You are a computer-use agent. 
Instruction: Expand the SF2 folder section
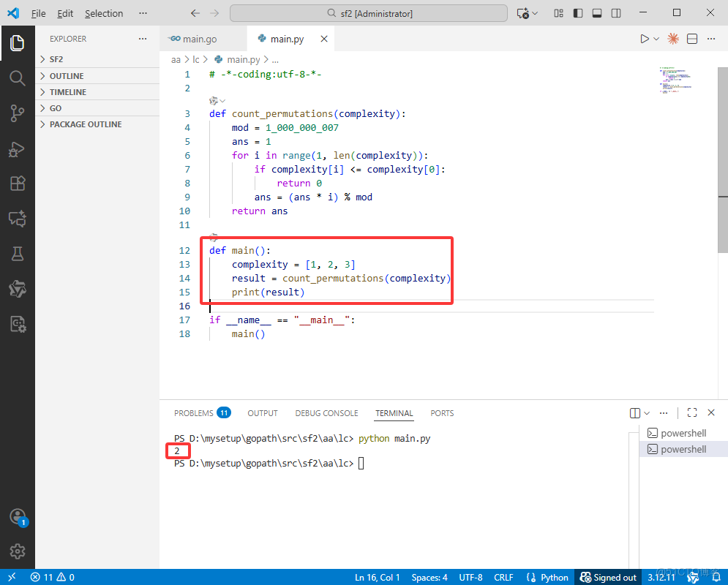point(56,59)
